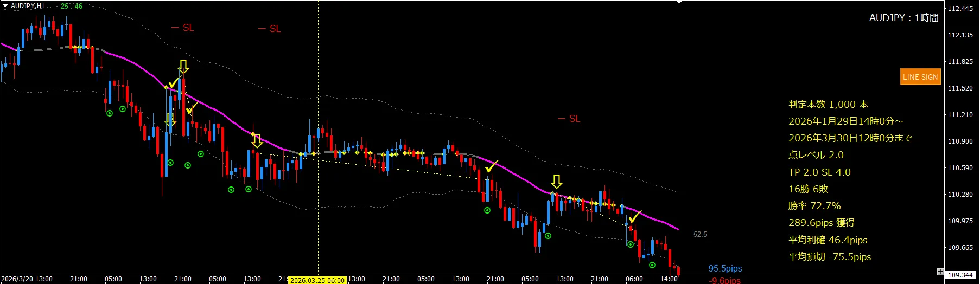Click the 111.825 price scale label

[960, 62]
